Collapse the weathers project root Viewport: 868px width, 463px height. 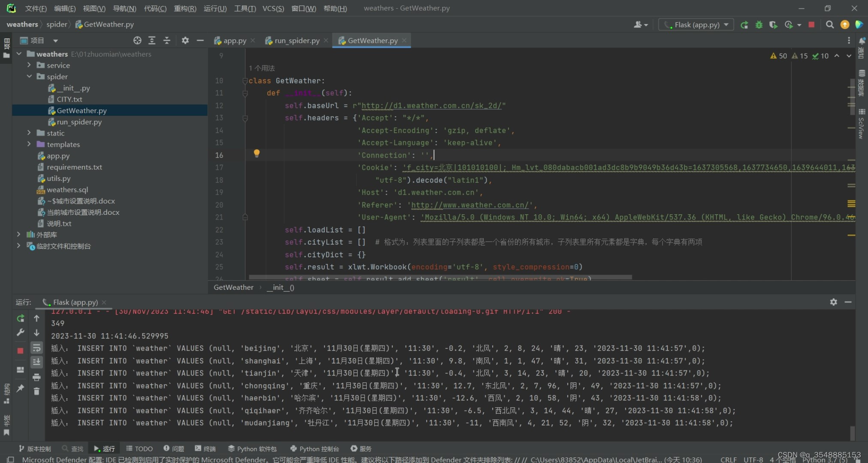coord(19,54)
